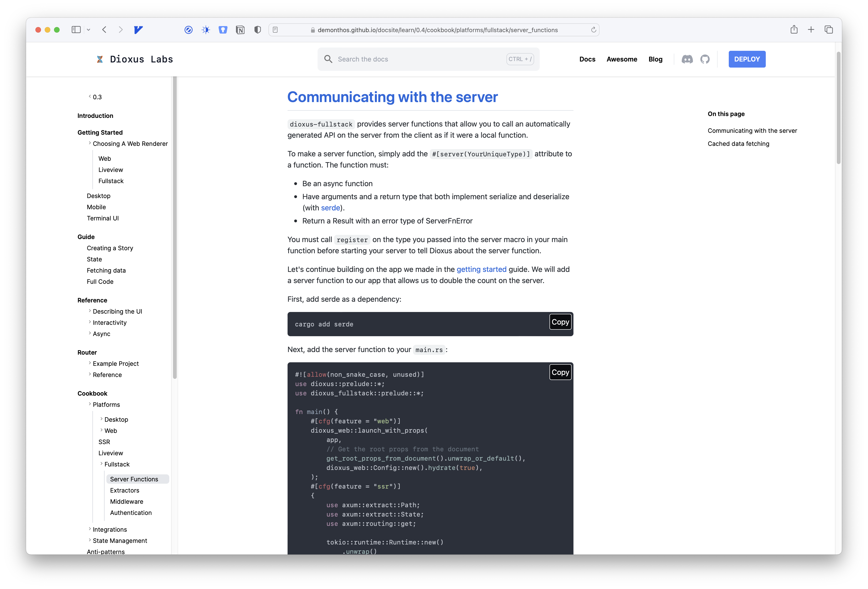Click the DEPLOY button
The height and width of the screenshot is (589, 868).
[x=747, y=59]
